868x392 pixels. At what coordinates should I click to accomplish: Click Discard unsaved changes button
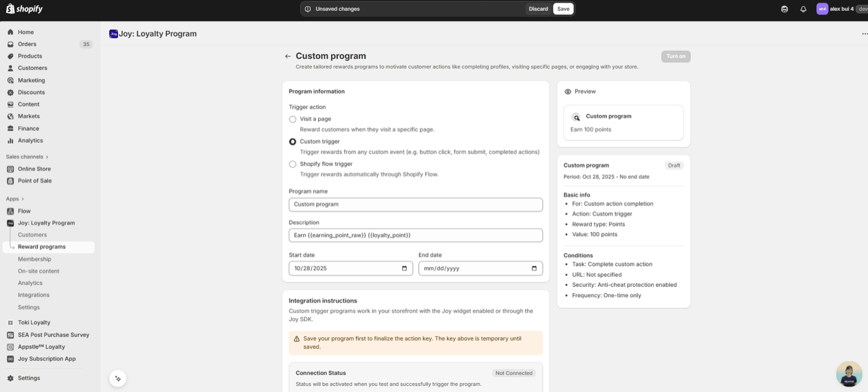538,9
